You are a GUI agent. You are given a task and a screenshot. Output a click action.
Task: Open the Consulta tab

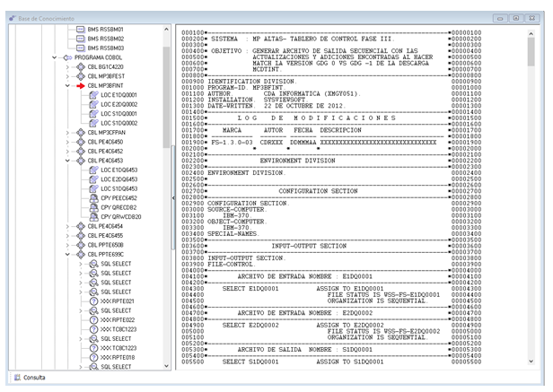click(34, 378)
